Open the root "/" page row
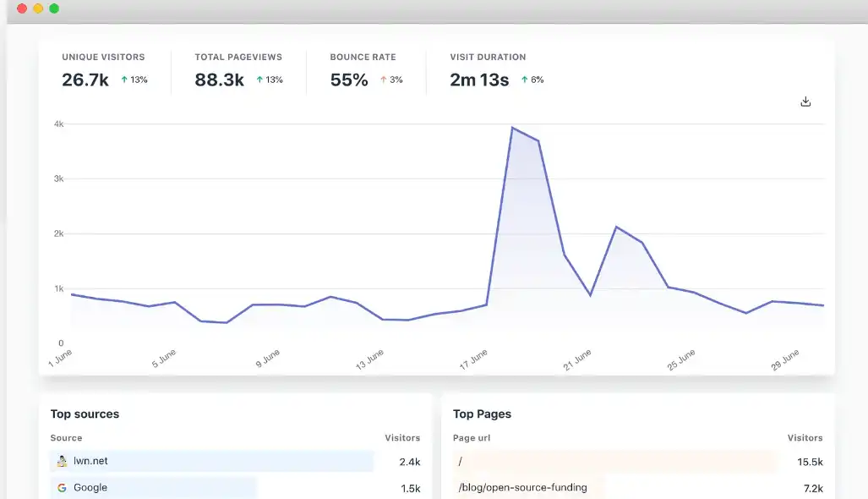 638,461
